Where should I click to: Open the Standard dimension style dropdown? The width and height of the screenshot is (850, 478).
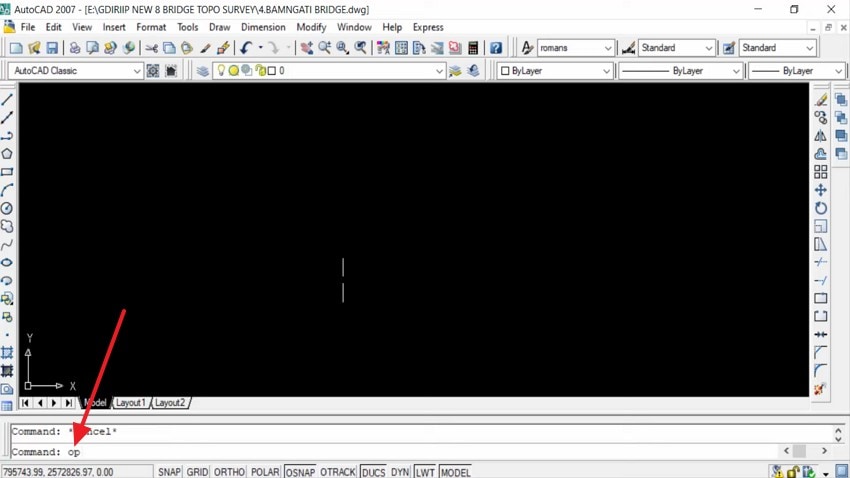[709, 48]
